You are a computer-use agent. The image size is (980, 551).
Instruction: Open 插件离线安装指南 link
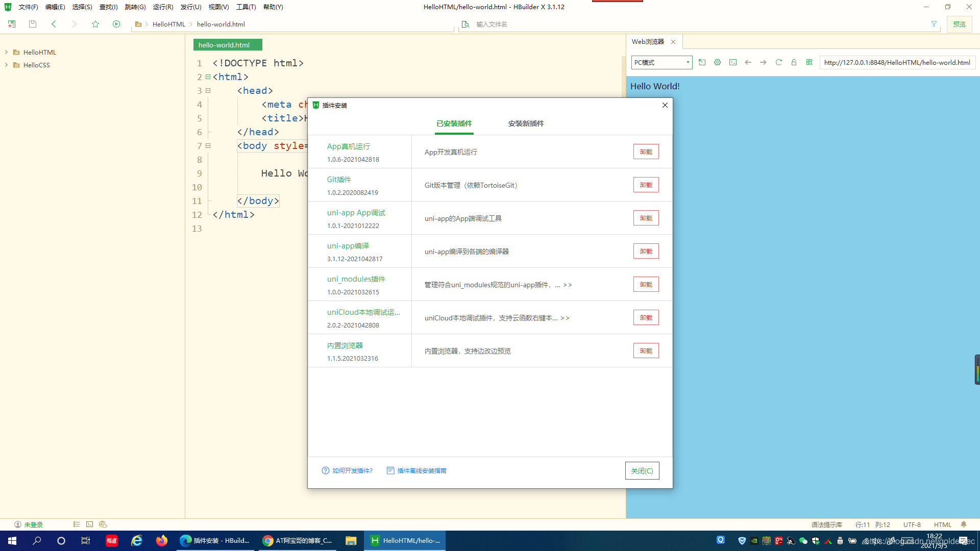pyautogui.click(x=422, y=470)
